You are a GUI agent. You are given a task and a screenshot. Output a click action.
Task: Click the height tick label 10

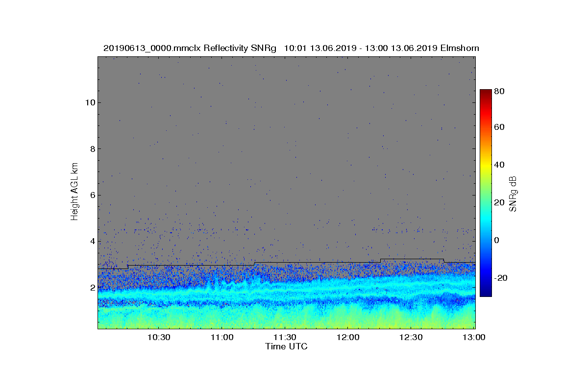[x=90, y=102]
